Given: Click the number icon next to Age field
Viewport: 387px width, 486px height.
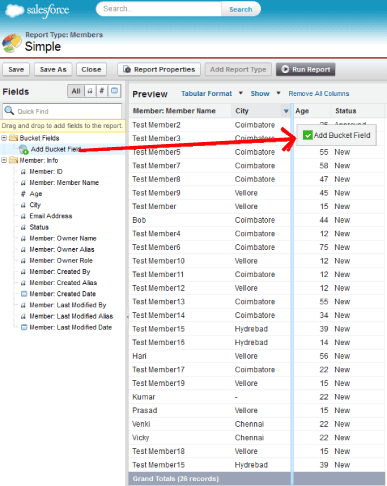Looking at the screenshot, I should tap(23, 194).
